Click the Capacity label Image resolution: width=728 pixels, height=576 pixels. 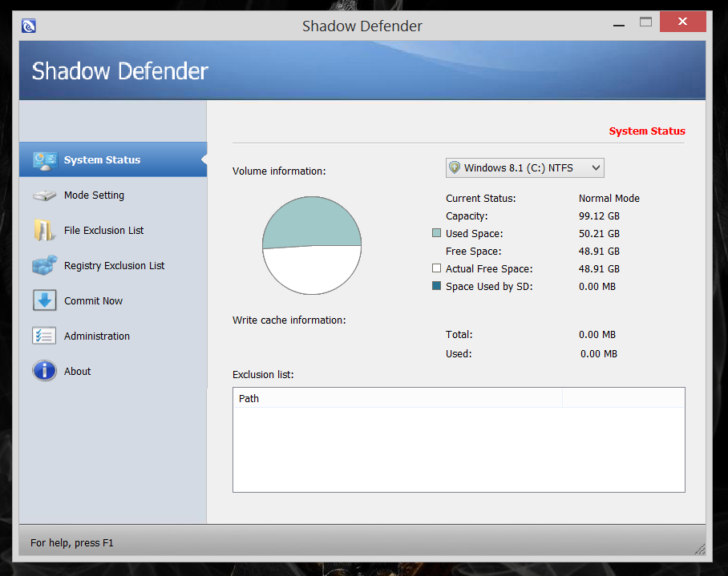tap(467, 216)
